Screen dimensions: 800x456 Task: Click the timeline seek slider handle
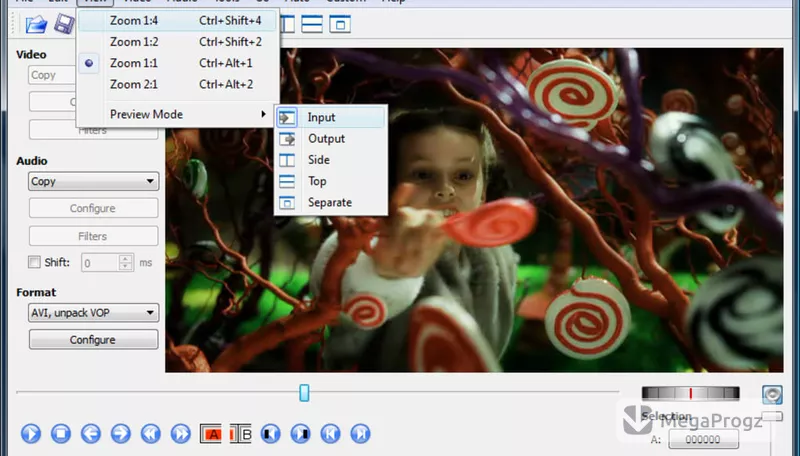pos(305,393)
